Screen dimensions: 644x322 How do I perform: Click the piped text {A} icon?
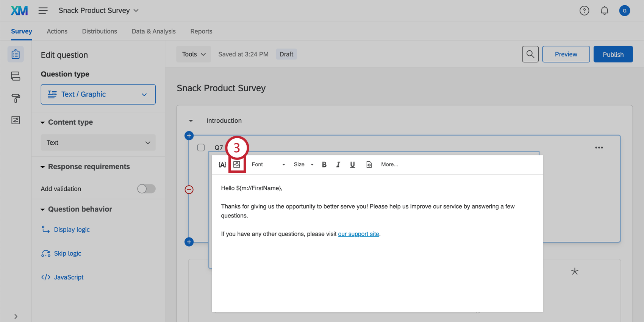coord(222,164)
